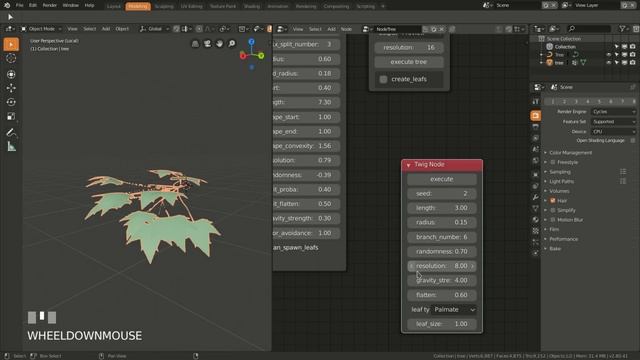Click the zoom view magnifier icon
The height and width of the screenshot is (360, 640).
point(232,44)
